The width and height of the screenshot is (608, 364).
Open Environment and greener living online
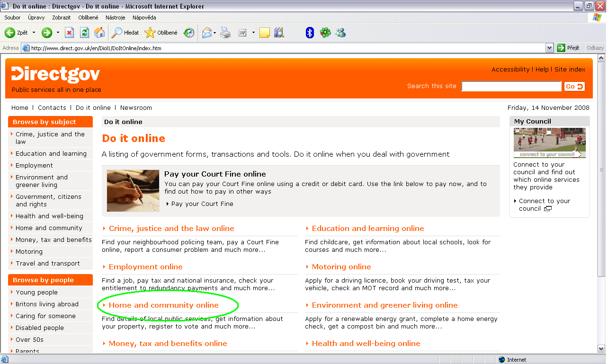click(x=385, y=305)
